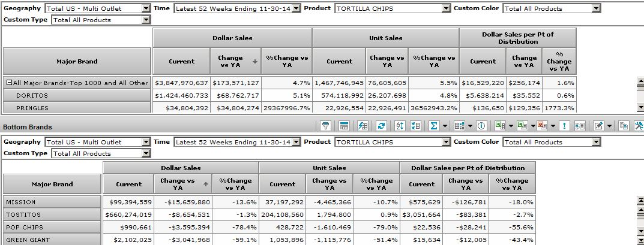Open the top Product TORTILLA CHIPS dropdown
Image resolution: width=644 pixels, height=245 pixels.
[445, 9]
